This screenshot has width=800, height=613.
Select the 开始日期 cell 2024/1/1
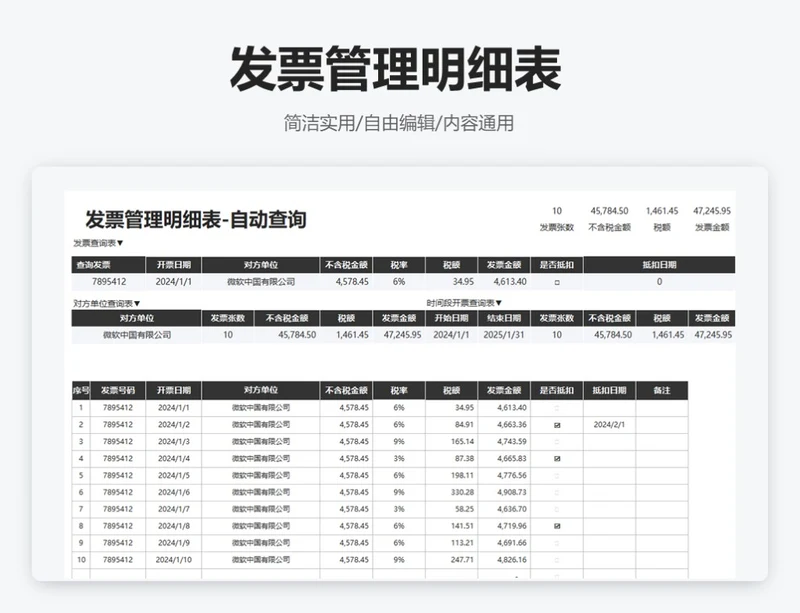click(451, 335)
